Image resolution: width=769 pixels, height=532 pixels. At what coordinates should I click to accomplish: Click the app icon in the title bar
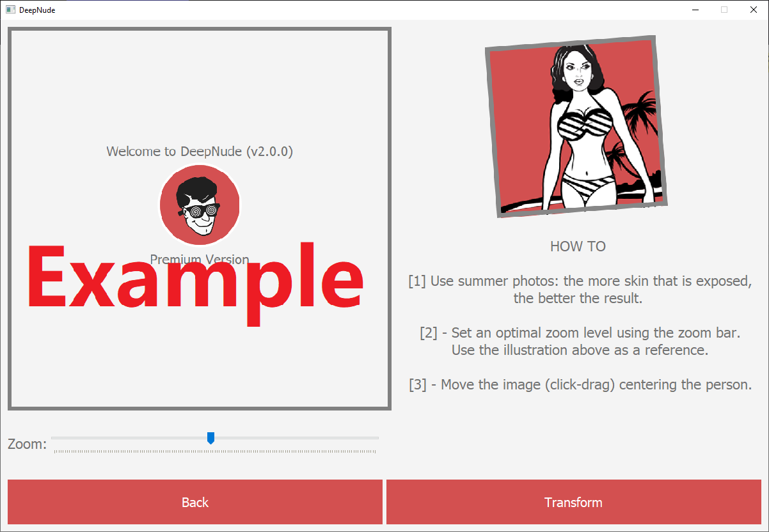pos(10,10)
